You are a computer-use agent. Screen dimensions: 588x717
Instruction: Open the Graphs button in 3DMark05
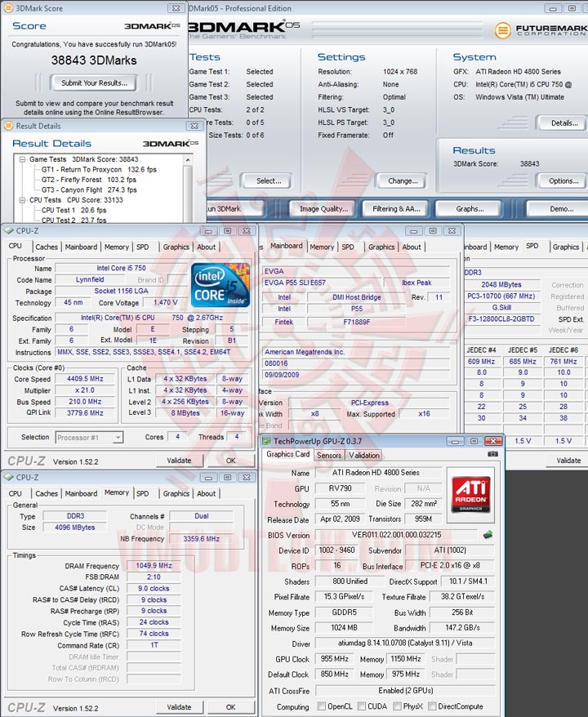click(x=470, y=208)
